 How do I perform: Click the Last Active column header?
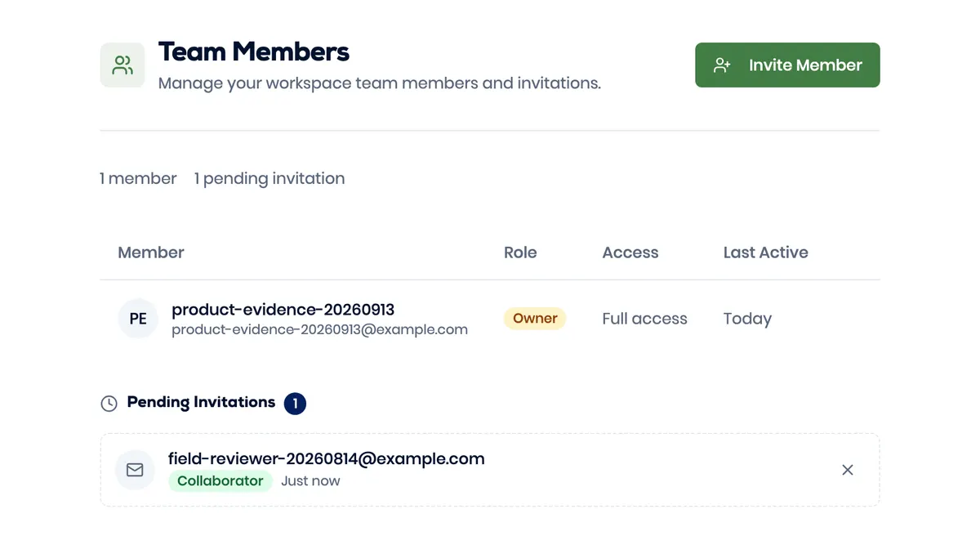tap(766, 253)
